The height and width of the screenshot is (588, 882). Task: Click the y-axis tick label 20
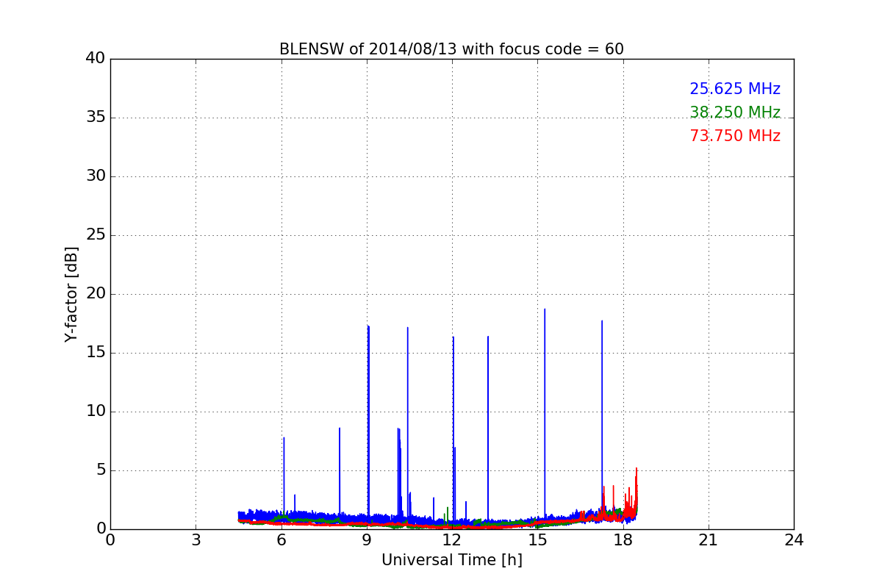click(96, 294)
